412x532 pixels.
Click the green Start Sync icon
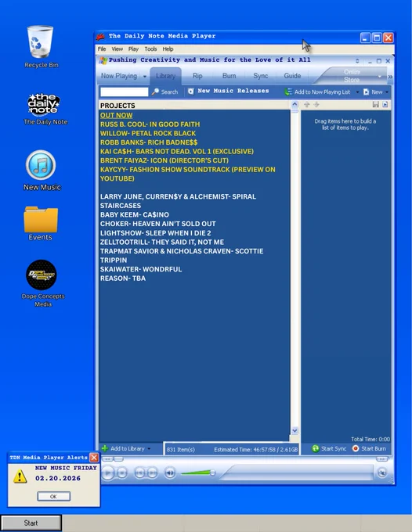(316, 448)
